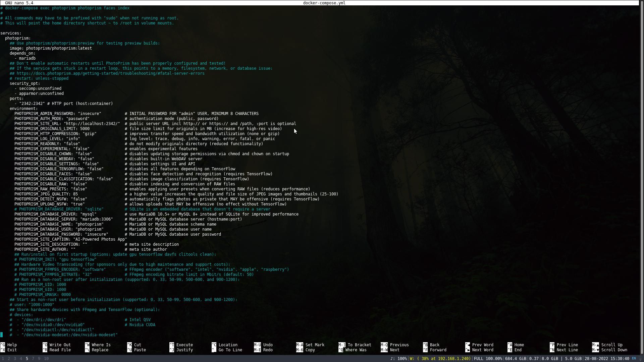The height and width of the screenshot is (362, 644).
Task: Click the Next Word arrow shortcut key
Action: pos(468,350)
